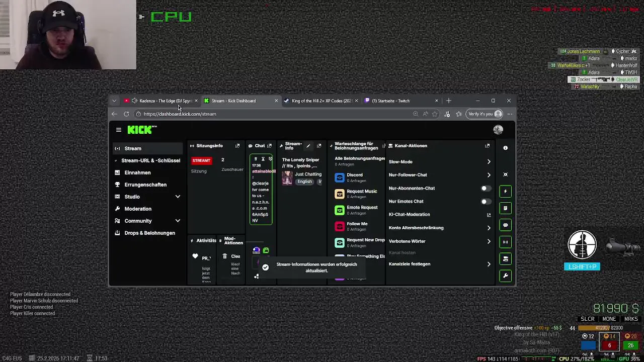The image size is (644, 362).
Task: Add page to favorites with star icon
Action: [435, 114]
